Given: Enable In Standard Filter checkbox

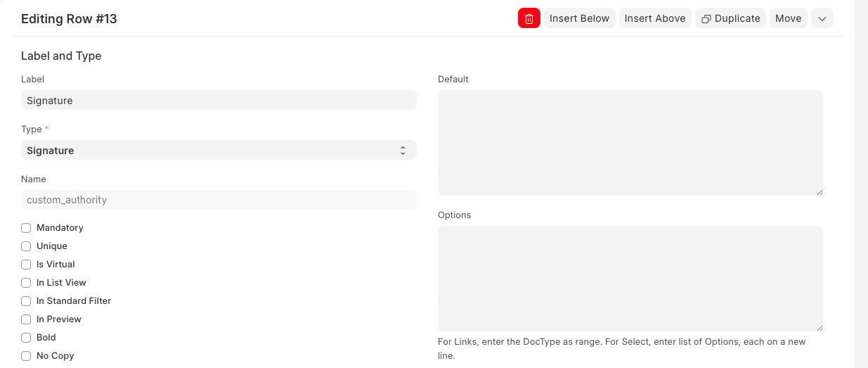Looking at the screenshot, I should point(26,301).
